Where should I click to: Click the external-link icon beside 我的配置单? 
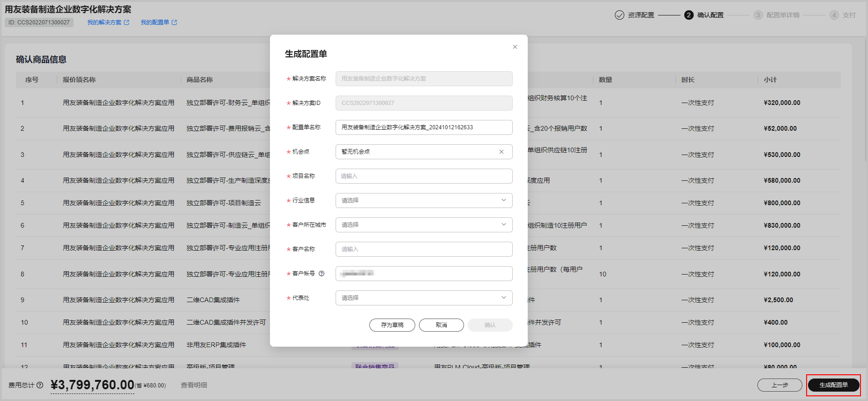pos(174,22)
